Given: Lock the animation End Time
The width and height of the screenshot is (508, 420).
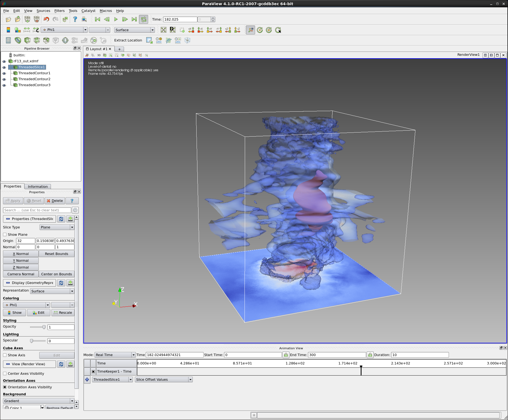Looking at the screenshot, I should (370, 355).
